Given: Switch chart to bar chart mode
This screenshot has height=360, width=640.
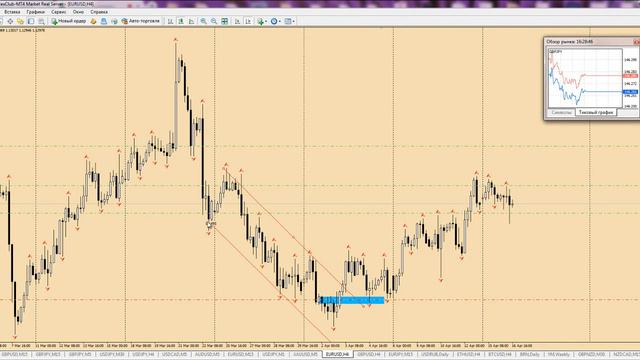Looking at the screenshot, I should (171, 21).
